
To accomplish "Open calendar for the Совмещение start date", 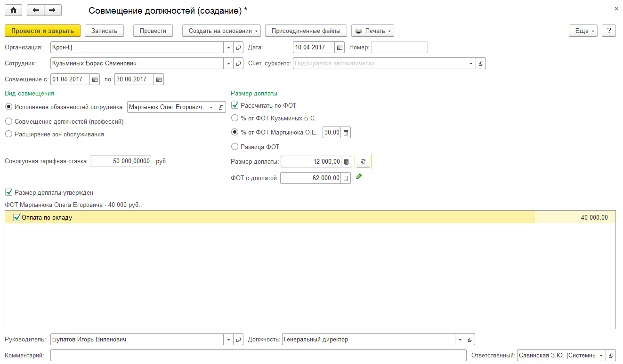I will click(x=94, y=79).
